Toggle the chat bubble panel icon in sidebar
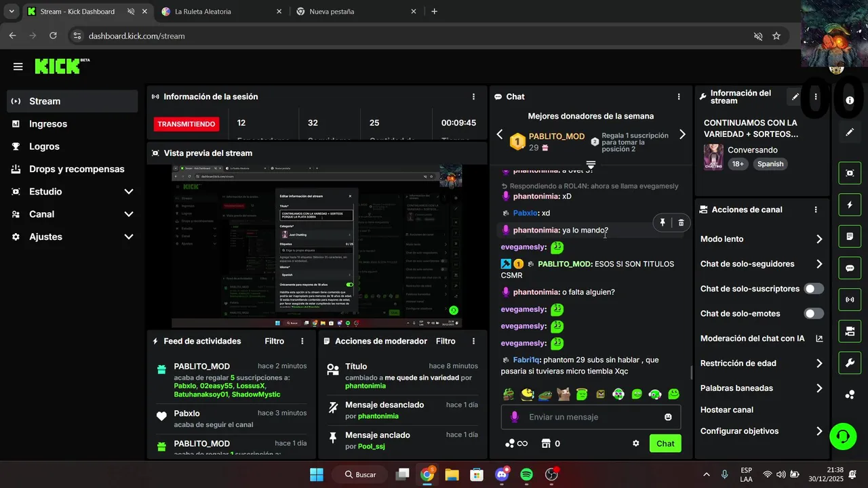The width and height of the screenshot is (868, 488). 850,268
